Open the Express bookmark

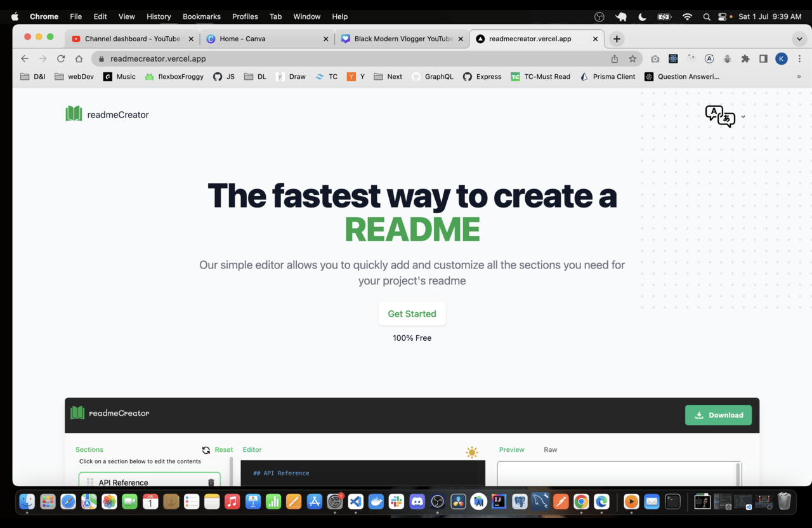[482, 77]
